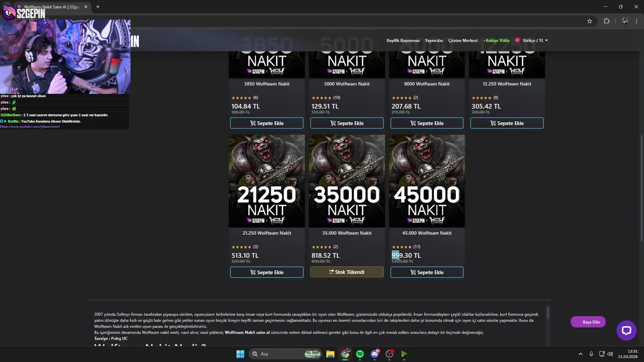
Task: Click the purple Başa Dön button
Action: 588,322
